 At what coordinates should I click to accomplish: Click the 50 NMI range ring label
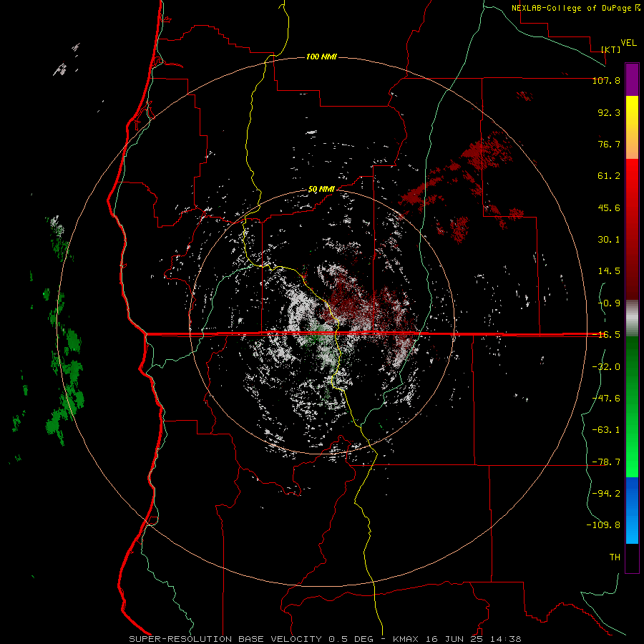(321, 190)
